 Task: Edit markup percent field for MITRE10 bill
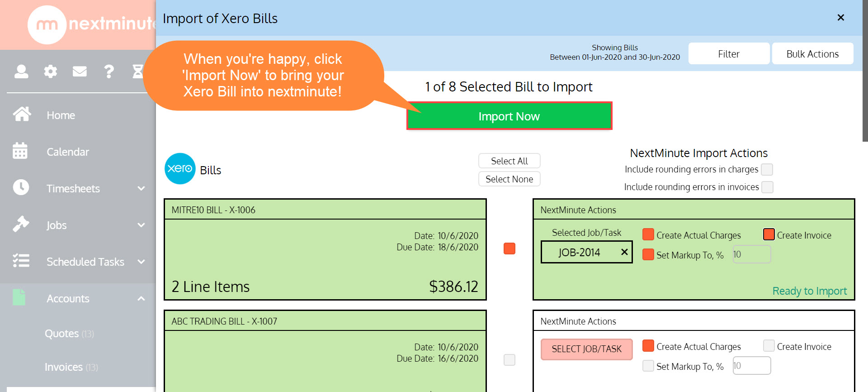(751, 254)
